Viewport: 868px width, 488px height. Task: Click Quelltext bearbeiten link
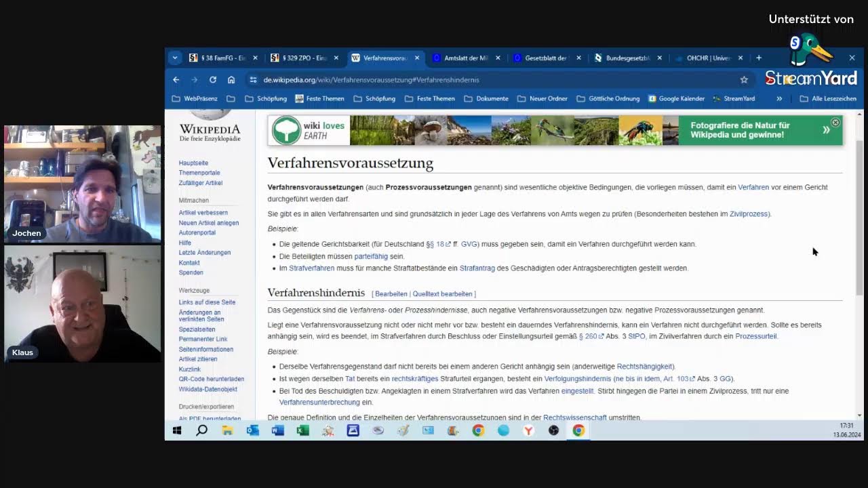442,294
